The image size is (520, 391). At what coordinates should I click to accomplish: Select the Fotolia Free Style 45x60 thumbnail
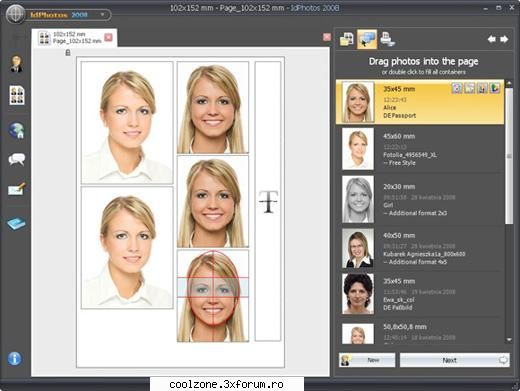click(358, 149)
